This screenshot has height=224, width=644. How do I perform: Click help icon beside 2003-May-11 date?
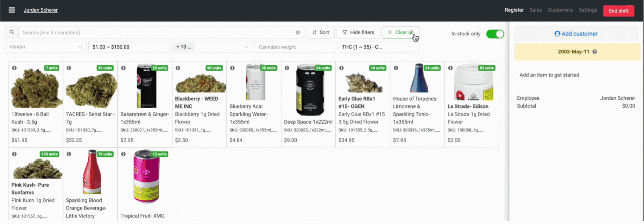595,52
